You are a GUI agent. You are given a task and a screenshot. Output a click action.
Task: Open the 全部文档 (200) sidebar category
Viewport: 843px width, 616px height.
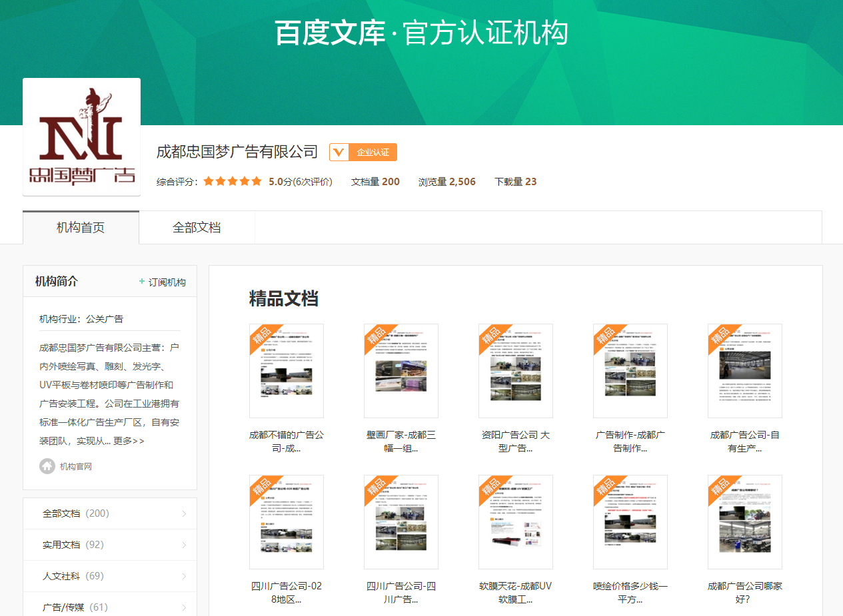coord(110,513)
